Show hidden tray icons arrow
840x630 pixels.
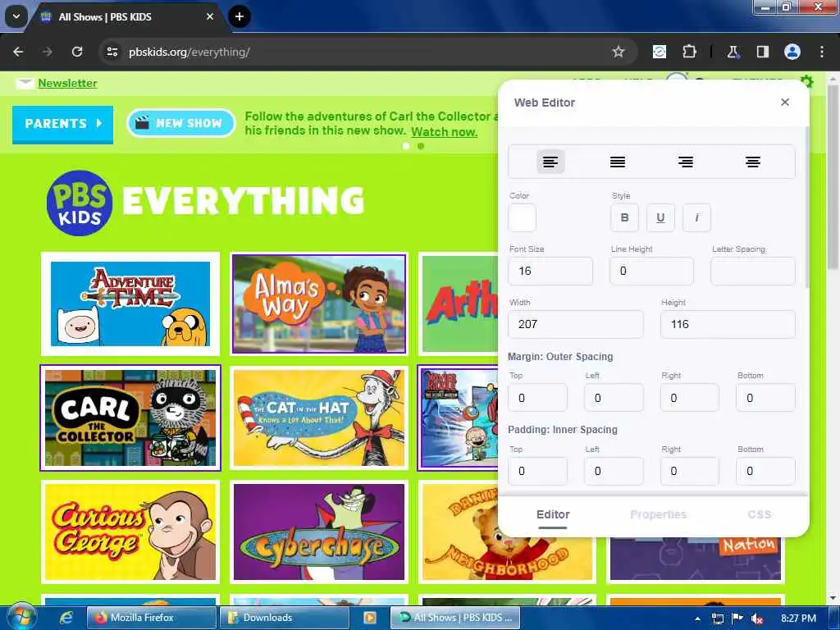697,619
